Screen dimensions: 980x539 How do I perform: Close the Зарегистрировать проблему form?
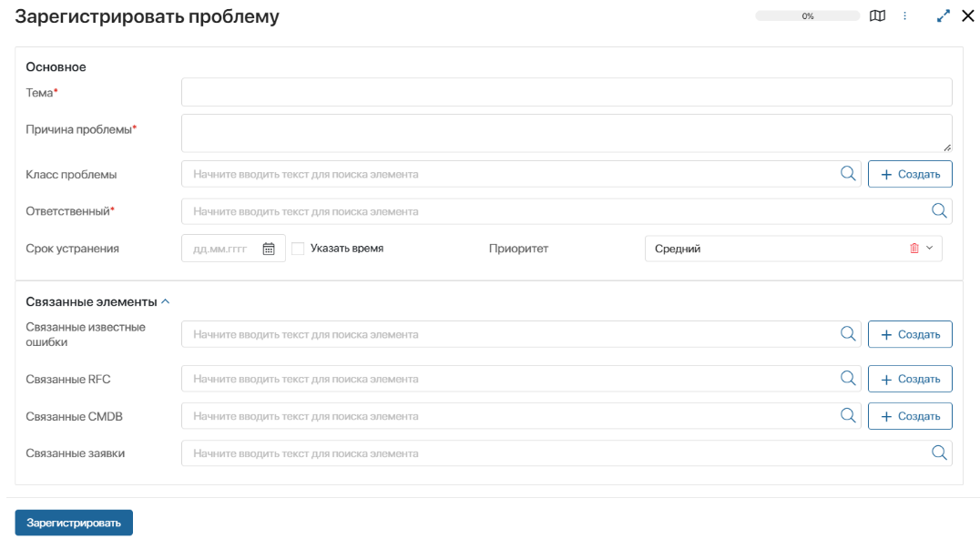pyautogui.click(x=967, y=16)
